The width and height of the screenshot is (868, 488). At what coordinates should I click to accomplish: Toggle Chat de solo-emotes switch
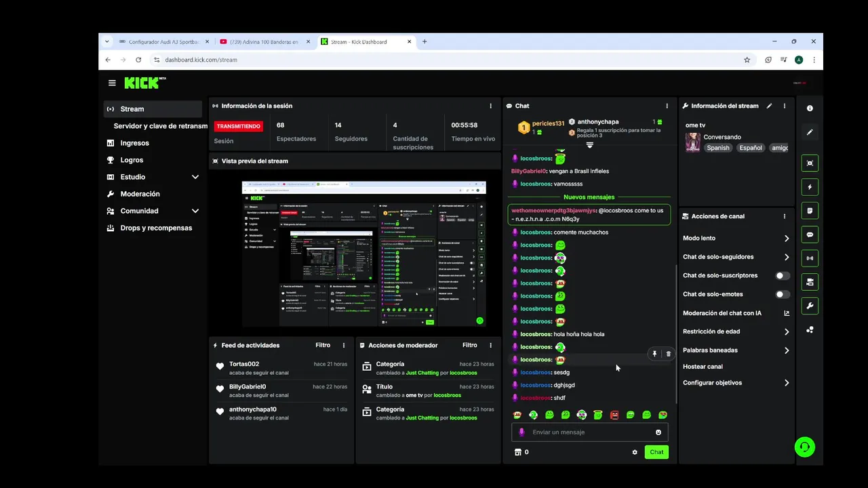tap(783, 294)
